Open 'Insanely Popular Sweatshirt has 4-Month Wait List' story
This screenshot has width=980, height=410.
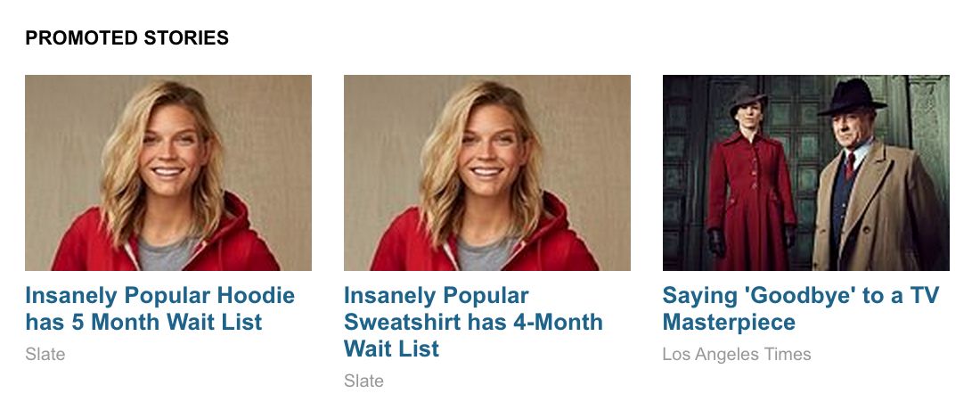[x=473, y=322]
